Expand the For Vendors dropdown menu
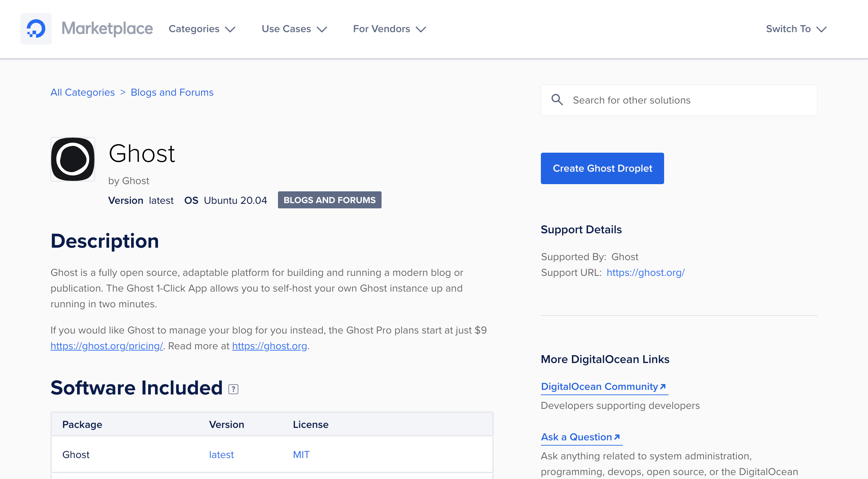Screen dimensions: 868x479 389,29
